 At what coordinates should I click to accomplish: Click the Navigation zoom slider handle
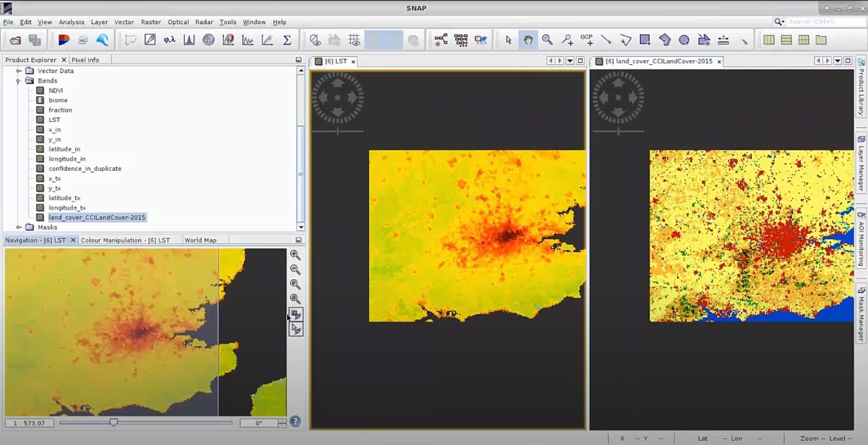[114, 422]
